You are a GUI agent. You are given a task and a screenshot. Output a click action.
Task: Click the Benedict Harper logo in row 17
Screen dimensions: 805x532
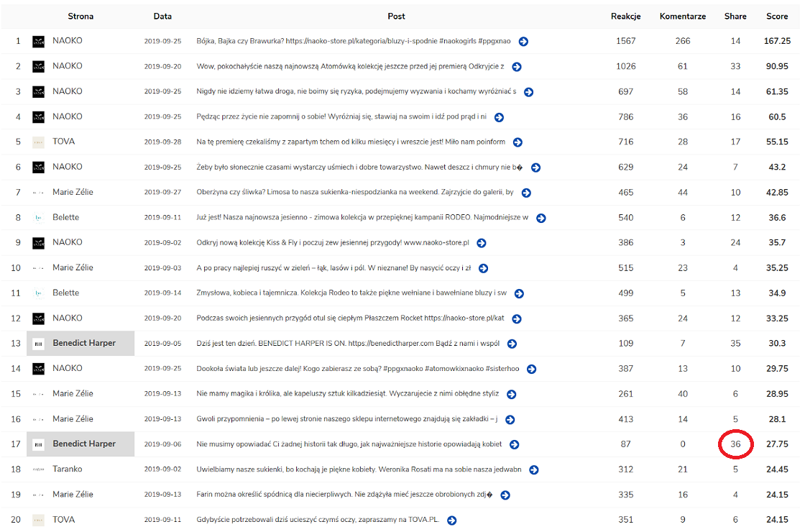point(39,444)
